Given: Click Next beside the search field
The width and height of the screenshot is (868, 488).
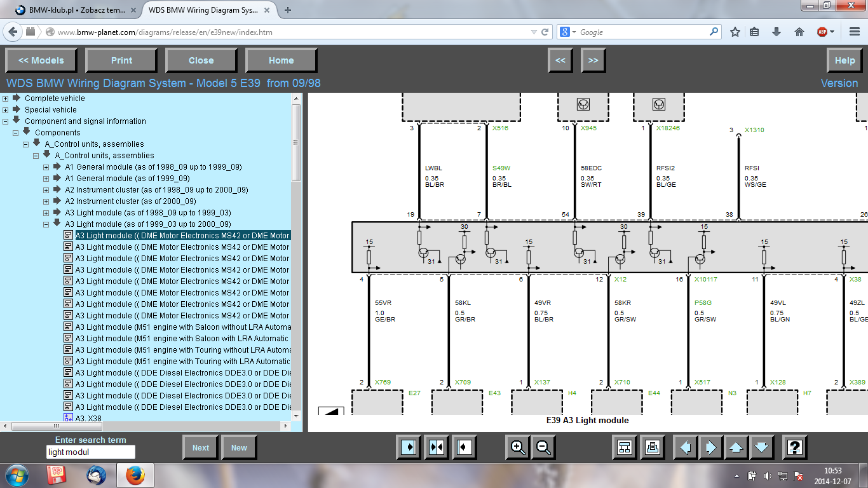Looking at the screenshot, I should (x=201, y=447).
